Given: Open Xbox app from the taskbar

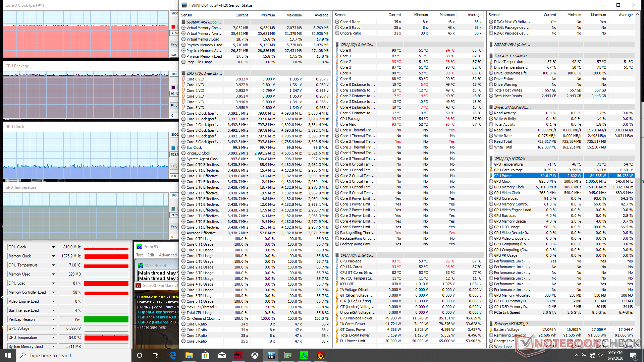Looking at the screenshot, I should [x=255, y=355].
